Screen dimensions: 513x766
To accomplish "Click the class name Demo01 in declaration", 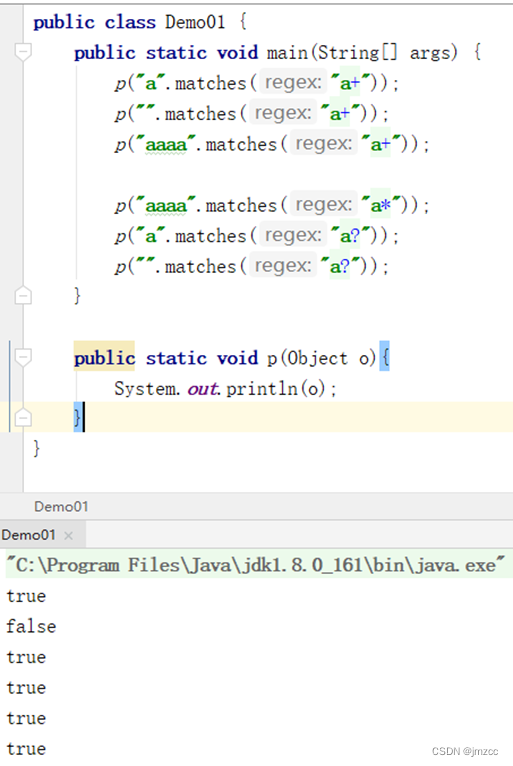I will [195, 22].
